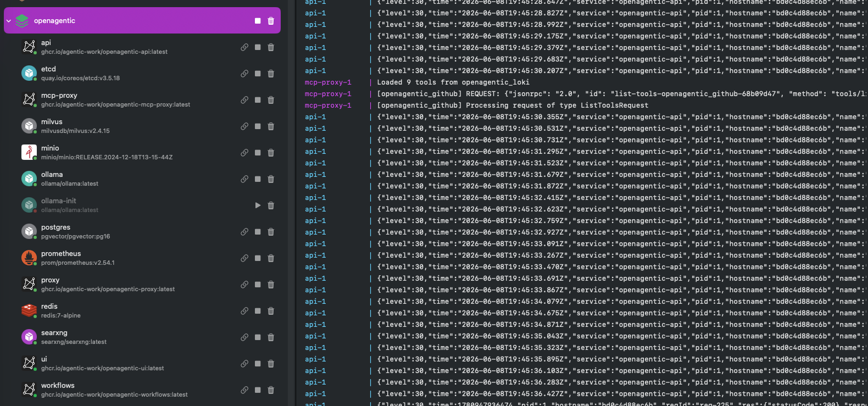Viewport: 868px width, 406px height.
Task: Open port link for prometheus container
Action: (x=244, y=258)
